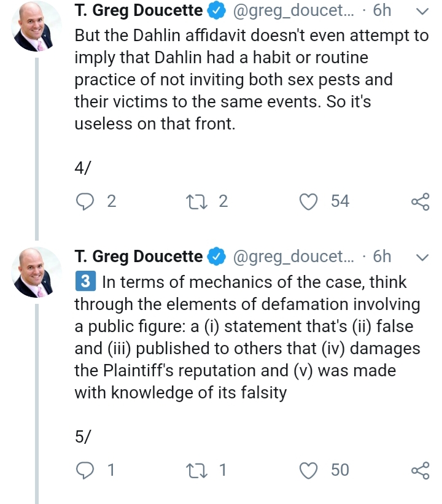Reply to the 4/ tweet

pyautogui.click(x=85, y=202)
